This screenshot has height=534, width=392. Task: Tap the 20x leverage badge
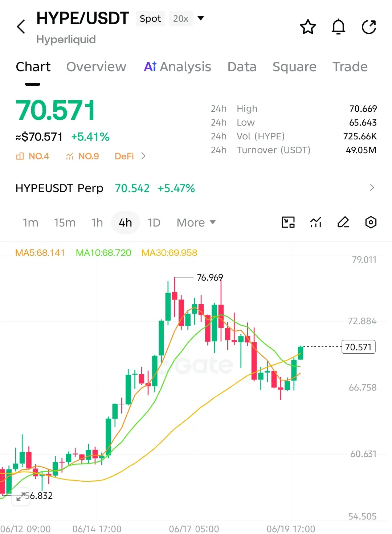tap(181, 19)
